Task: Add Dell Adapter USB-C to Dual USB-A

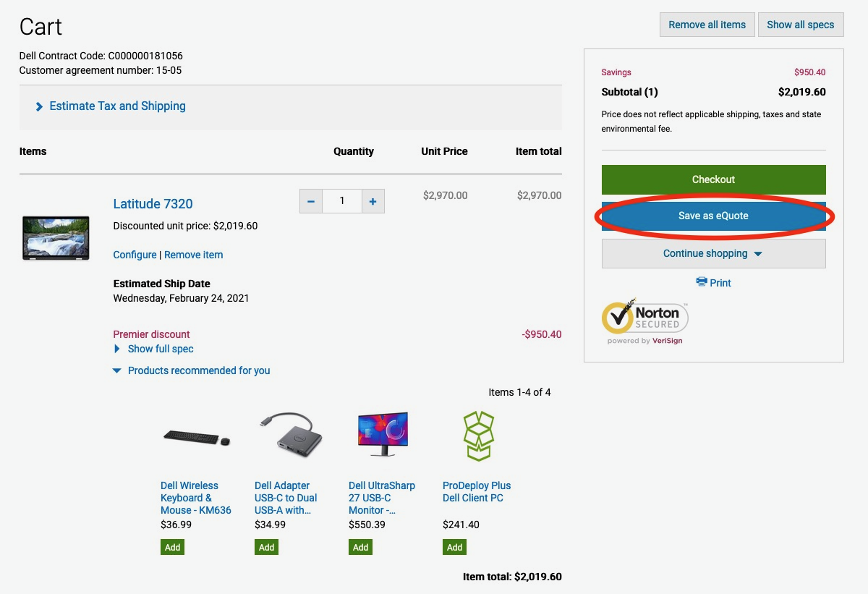Action: pos(266,547)
